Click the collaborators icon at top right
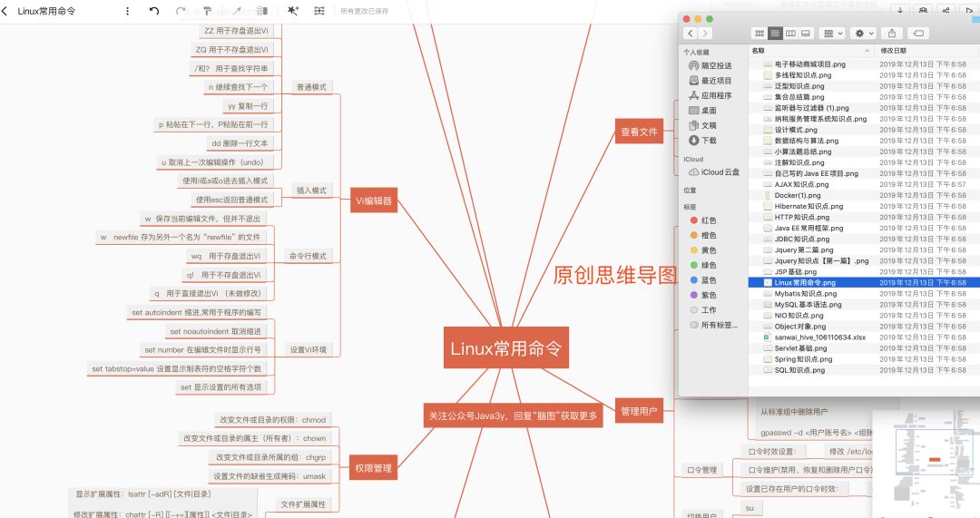 click(x=923, y=11)
